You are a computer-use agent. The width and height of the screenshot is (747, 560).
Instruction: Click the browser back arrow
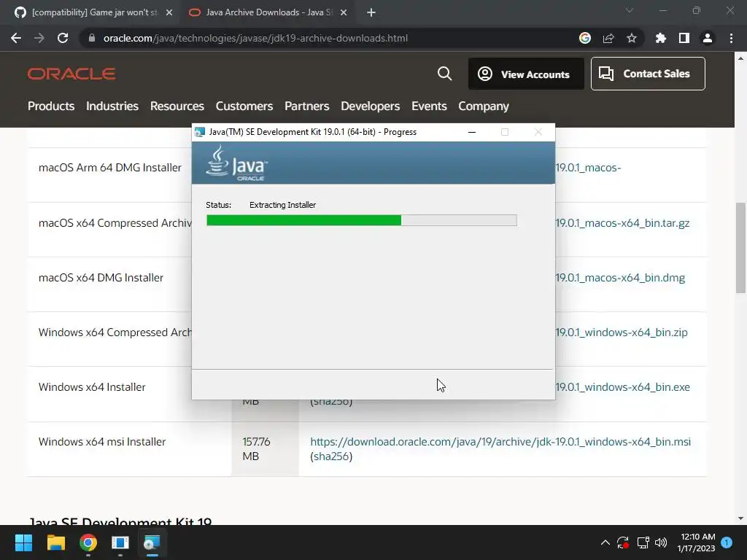16,38
